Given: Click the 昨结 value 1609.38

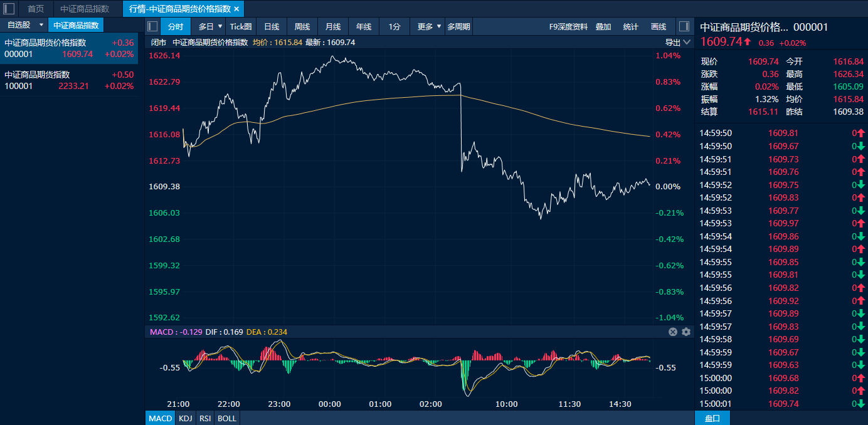Looking at the screenshot, I should 848,112.
